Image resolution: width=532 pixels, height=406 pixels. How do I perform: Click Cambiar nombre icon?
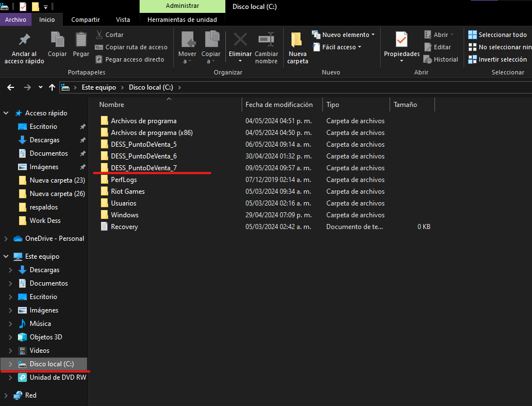point(266,39)
